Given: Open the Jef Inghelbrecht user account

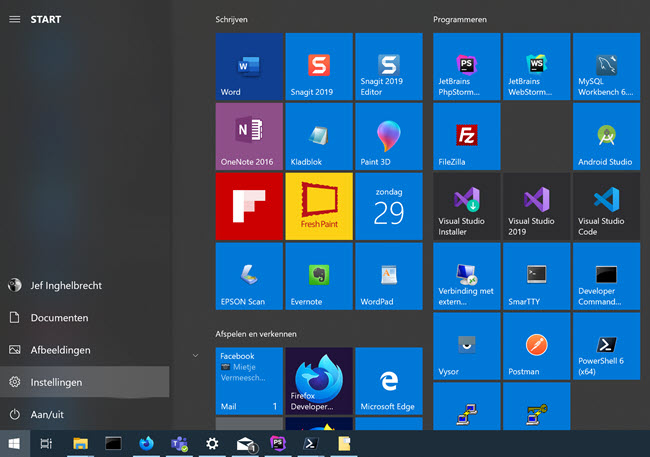Looking at the screenshot, I should [85, 285].
